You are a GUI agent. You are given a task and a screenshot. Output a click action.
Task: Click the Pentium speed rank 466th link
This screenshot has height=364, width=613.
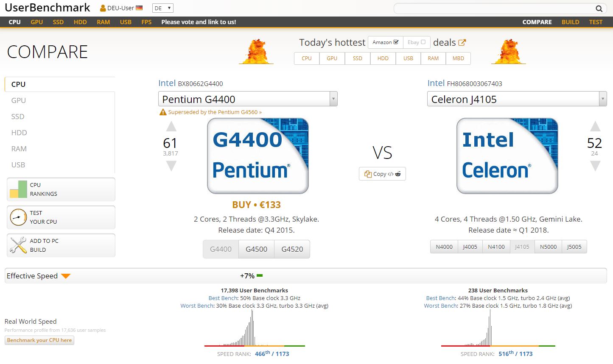coord(272,354)
